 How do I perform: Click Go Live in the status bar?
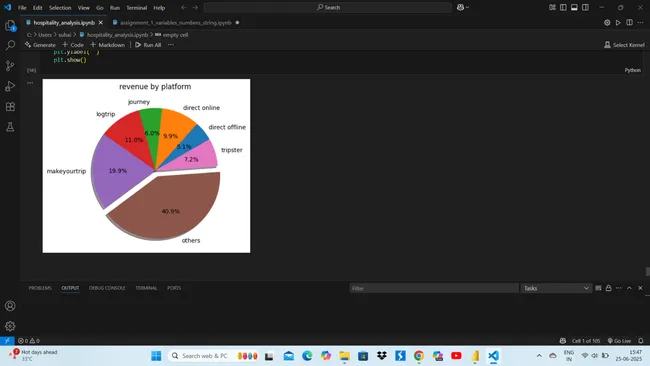click(x=619, y=341)
